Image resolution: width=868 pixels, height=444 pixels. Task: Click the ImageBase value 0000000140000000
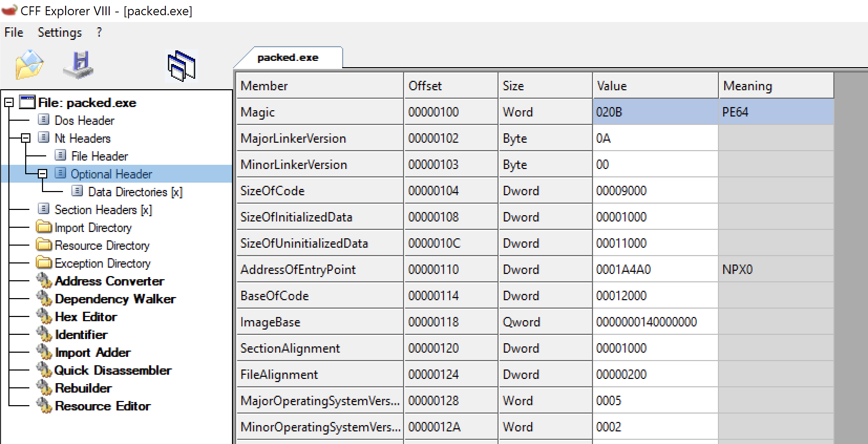655,322
